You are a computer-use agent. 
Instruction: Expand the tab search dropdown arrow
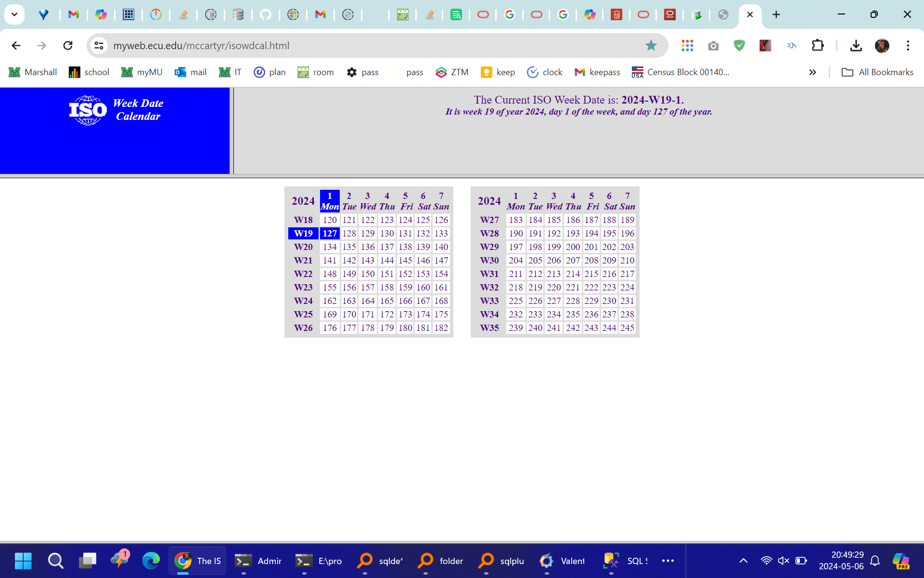[x=14, y=14]
